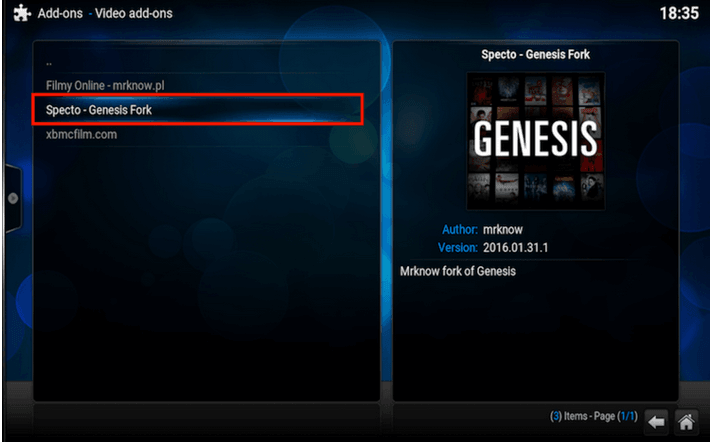The height and width of the screenshot is (445, 713).
Task: Click the author name mrknow
Action: coord(503,230)
